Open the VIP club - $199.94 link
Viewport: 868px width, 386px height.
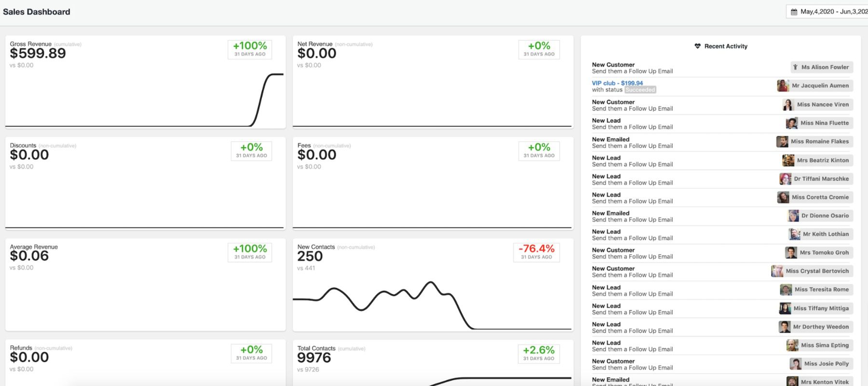point(617,83)
